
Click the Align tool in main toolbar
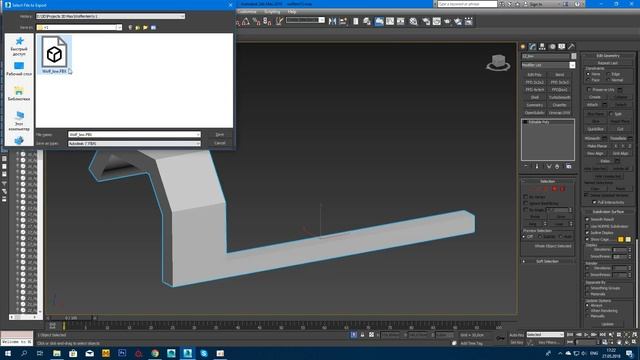coord(343,21)
